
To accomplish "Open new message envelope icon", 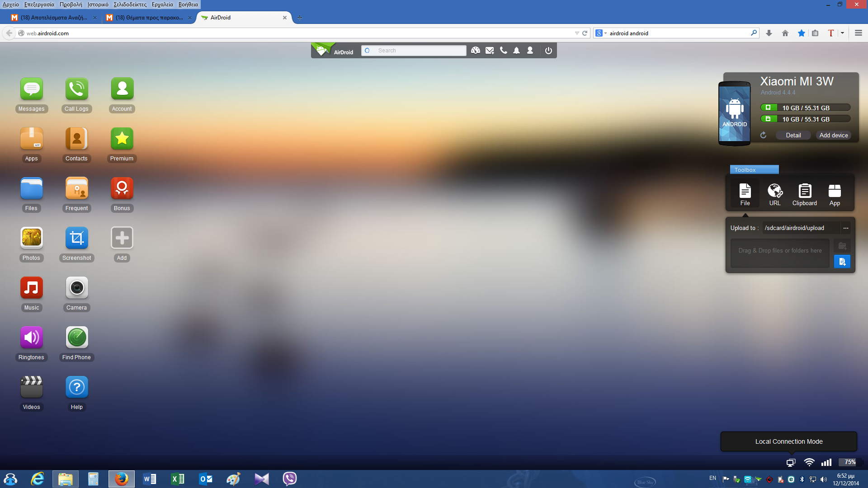I will click(490, 51).
